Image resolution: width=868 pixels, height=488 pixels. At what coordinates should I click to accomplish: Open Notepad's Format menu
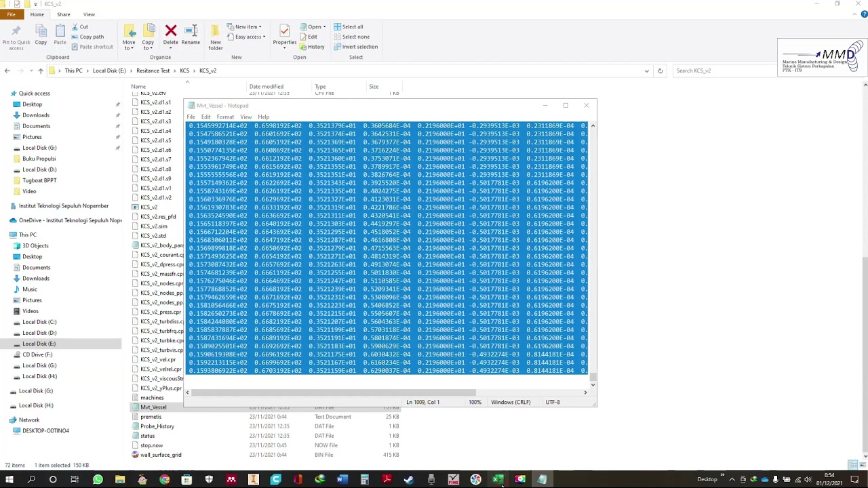pyautogui.click(x=225, y=117)
